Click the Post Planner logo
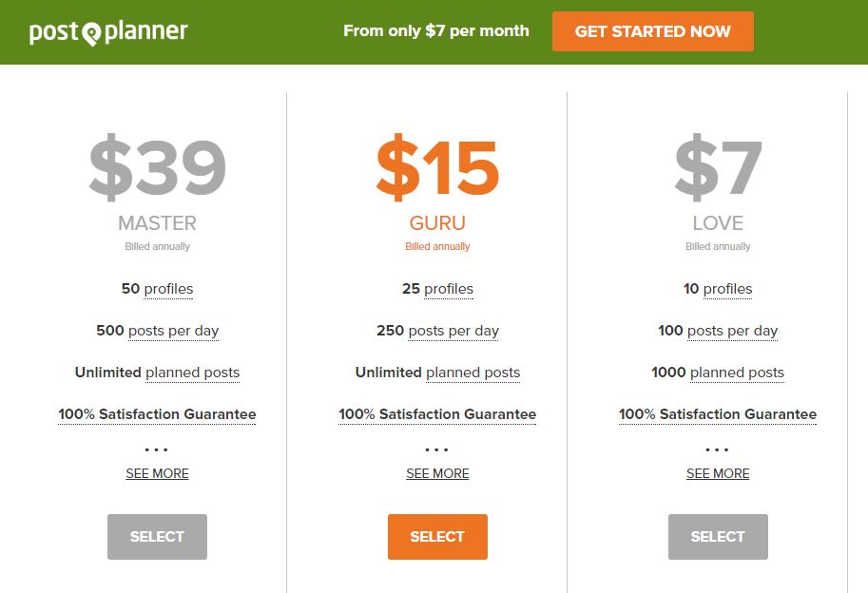868x593 pixels. (x=108, y=32)
